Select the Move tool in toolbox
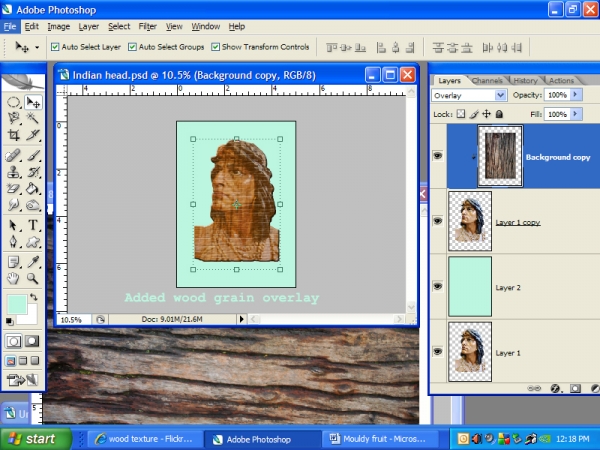The image size is (600, 450). [33, 102]
